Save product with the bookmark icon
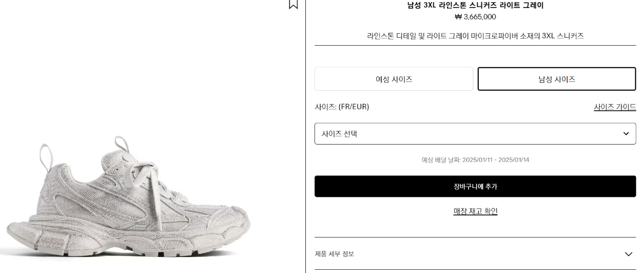Viewport: 644px width, 273px height. coord(293,4)
